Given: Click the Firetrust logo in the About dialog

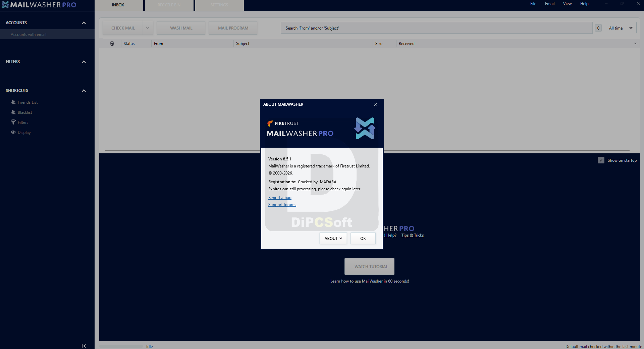Looking at the screenshot, I should [283, 123].
